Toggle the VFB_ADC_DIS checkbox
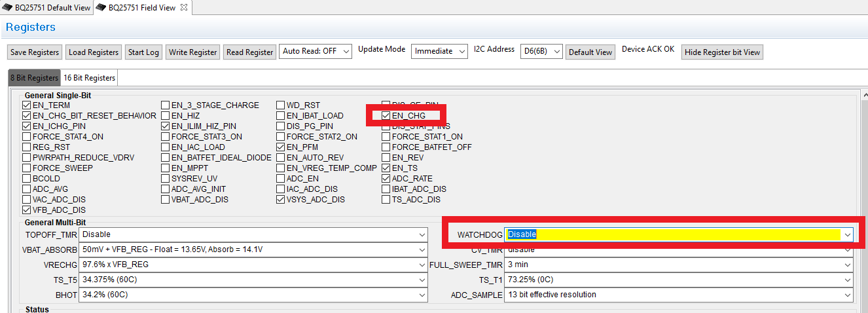This screenshot has width=868, height=313. [27, 210]
